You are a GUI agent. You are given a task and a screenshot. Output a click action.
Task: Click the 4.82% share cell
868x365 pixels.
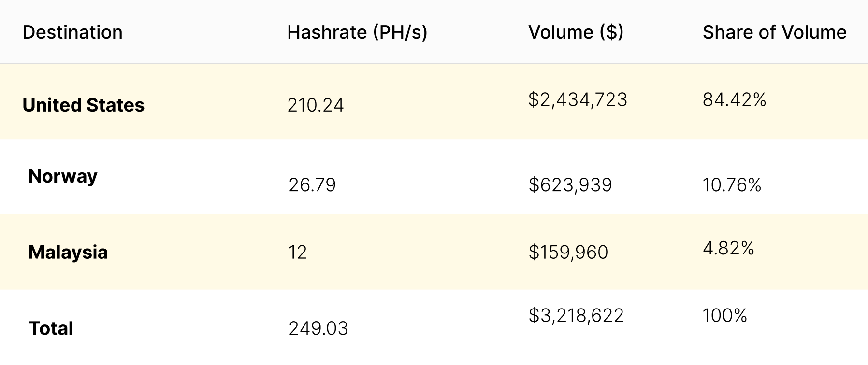click(728, 249)
